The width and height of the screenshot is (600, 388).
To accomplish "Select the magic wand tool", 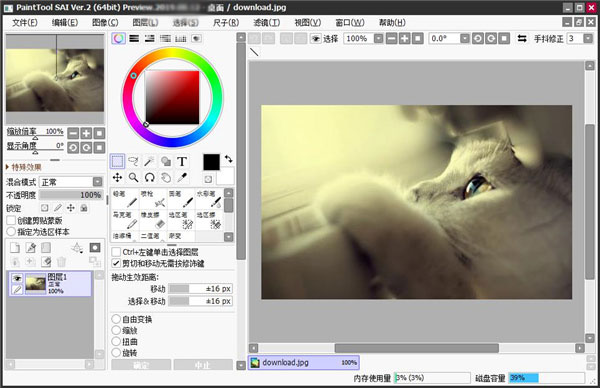I will [149, 161].
